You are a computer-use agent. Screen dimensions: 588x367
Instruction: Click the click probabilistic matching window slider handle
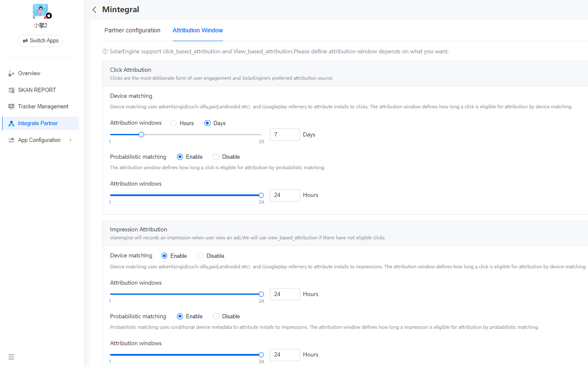[x=261, y=195]
